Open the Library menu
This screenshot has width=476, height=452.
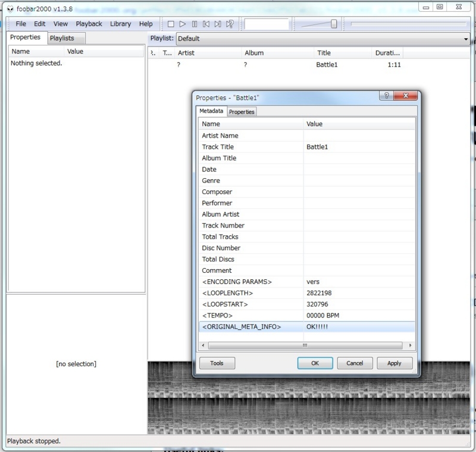tap(121, 24)
